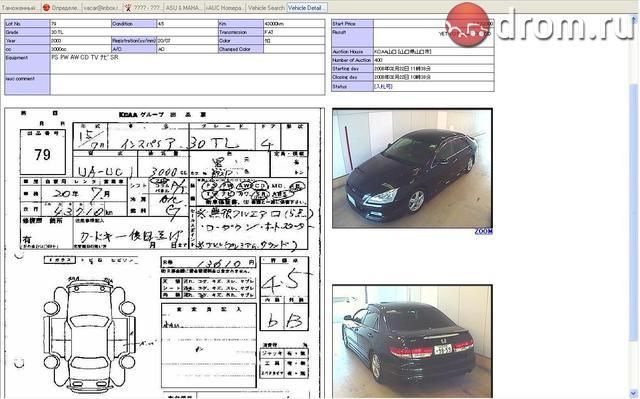Open the front view car photo
The width and height of the screenshot is (640, 399).
pyautogui.click(x=412, y=168)
